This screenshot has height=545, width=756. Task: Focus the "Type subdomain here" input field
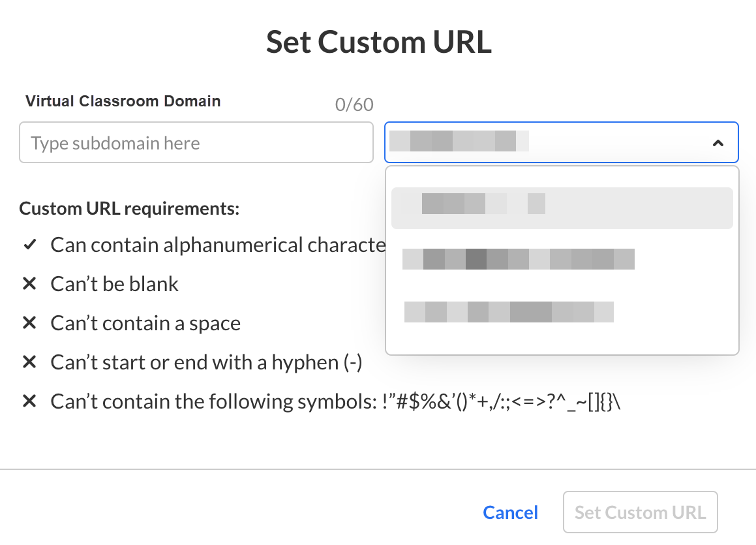[196, 143]
